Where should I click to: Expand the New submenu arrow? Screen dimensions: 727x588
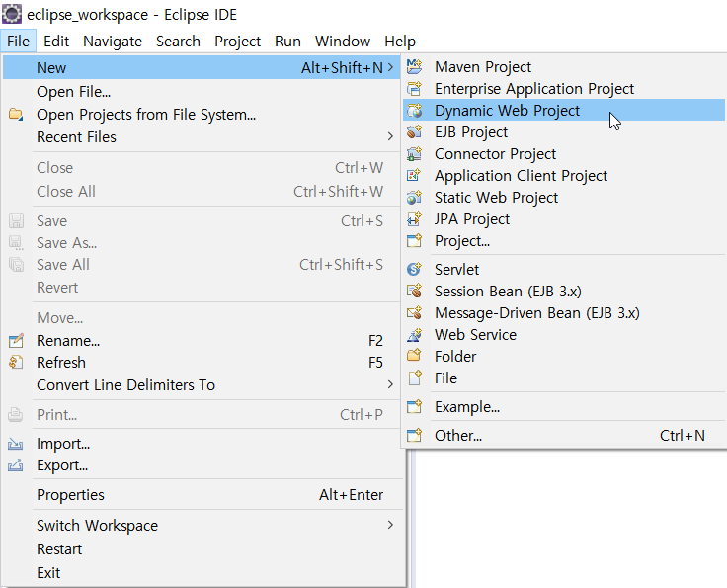[390, 68]
